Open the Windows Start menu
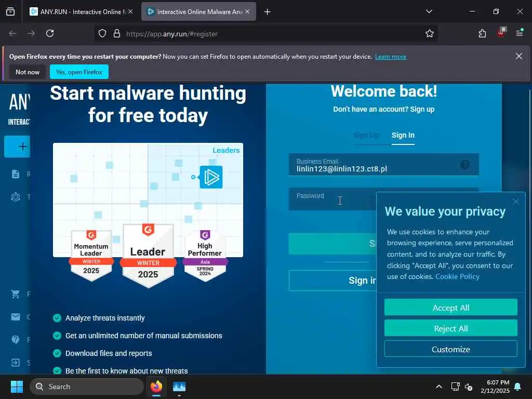This screenshot has height=399, width=532. 16,387
